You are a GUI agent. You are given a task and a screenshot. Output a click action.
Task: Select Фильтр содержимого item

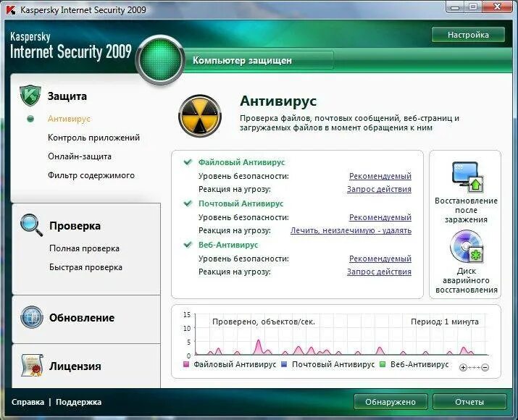coord(91,175)
